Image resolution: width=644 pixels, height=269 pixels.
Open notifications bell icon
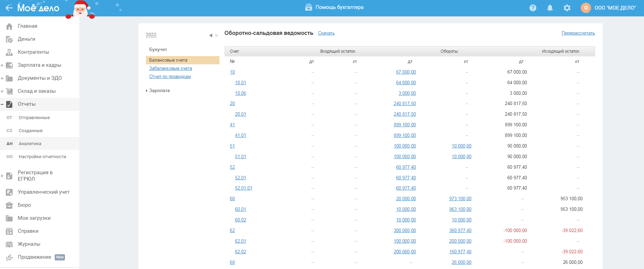(x=550, y=8)
